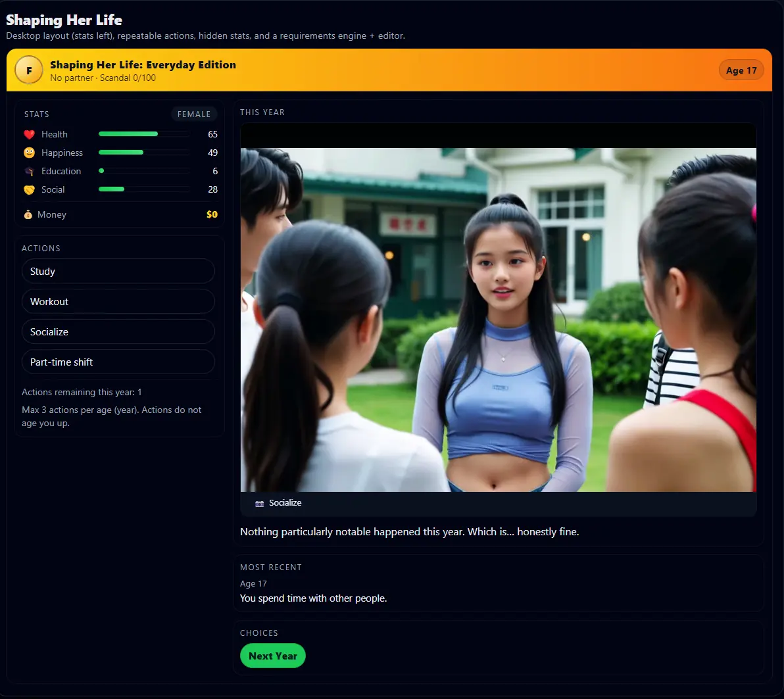Click the Health progress bar
The width and height of the screenshot is (784, 699).
pyautogui.click(x=143, y=134)
